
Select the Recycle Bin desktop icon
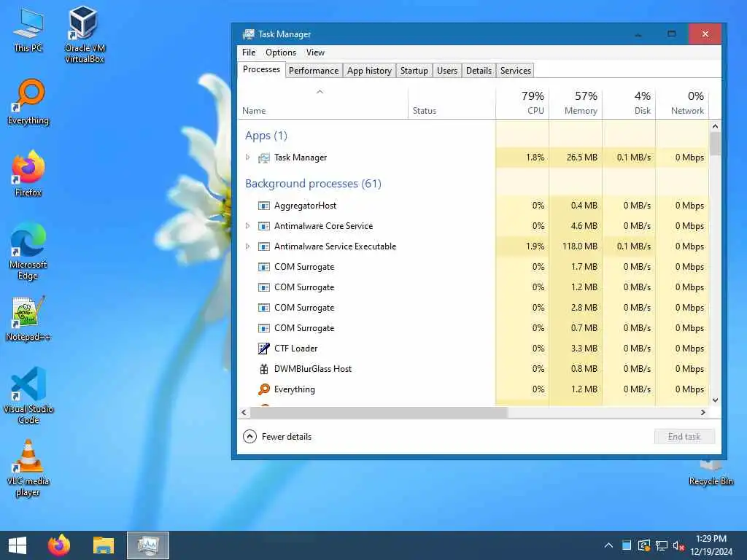pyautogui.click(x=711, y=472)
